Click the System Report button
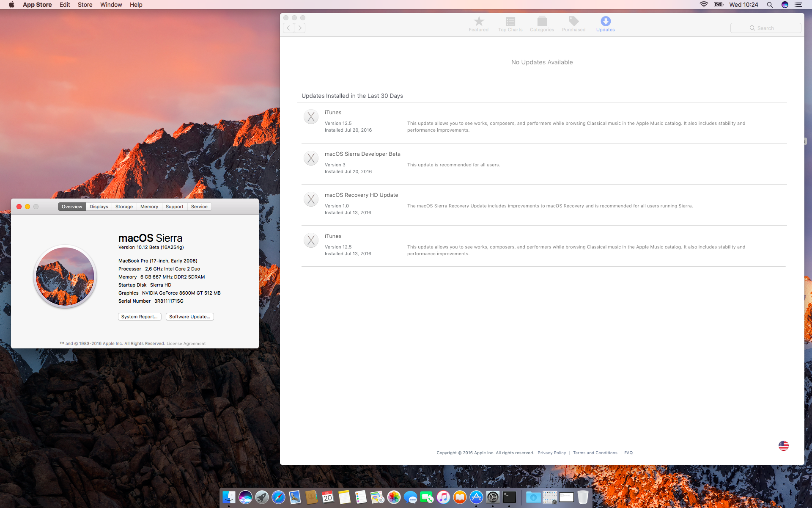Image resolution: width=812 pixels, height=508 pixels. click(140, 317)
